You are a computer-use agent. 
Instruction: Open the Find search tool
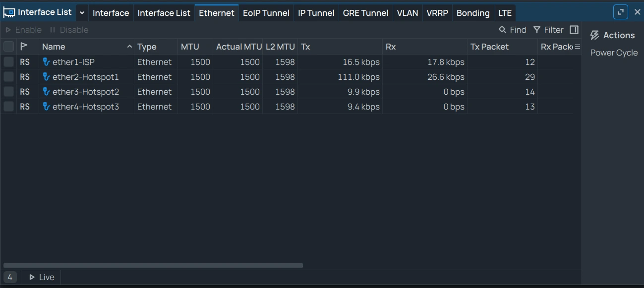coord(513,30)
